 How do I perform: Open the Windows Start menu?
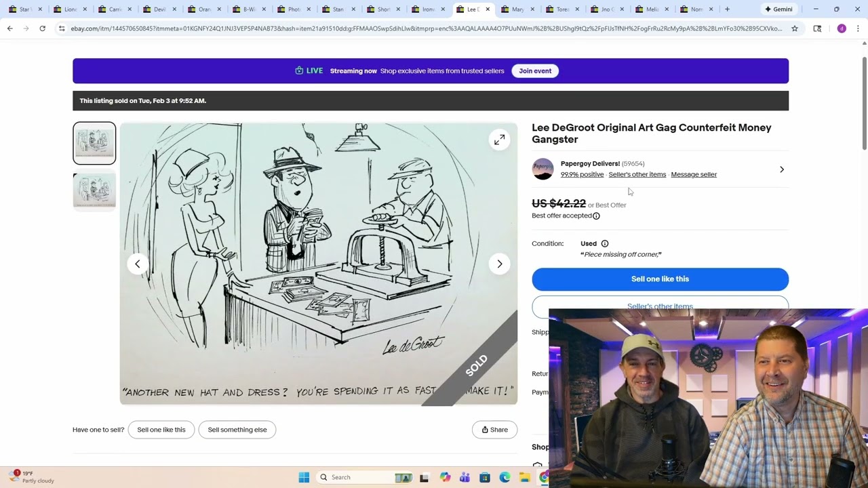[x=304, y=477]
